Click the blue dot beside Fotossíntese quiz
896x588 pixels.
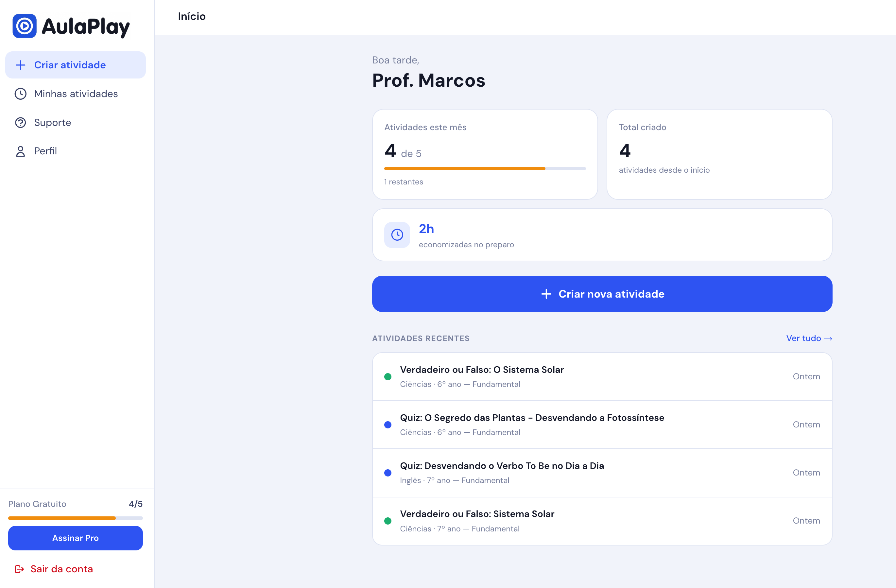(x=388, y=424)
